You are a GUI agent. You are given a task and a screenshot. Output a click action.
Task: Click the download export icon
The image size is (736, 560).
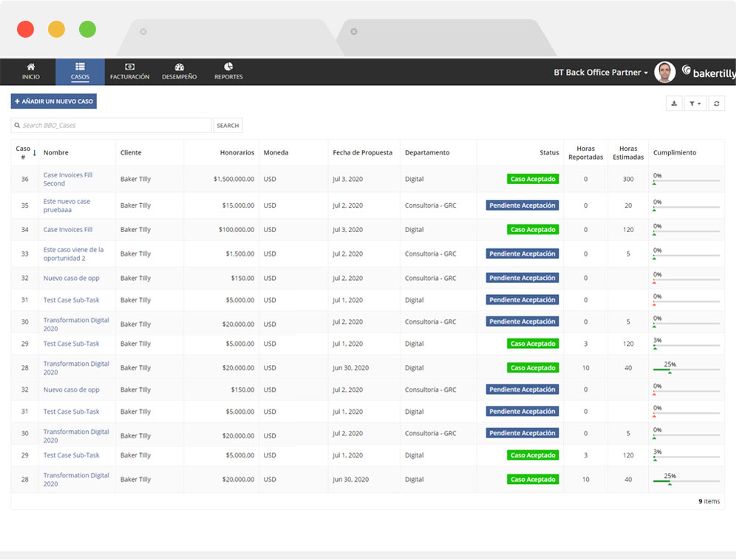pos(674,103)
